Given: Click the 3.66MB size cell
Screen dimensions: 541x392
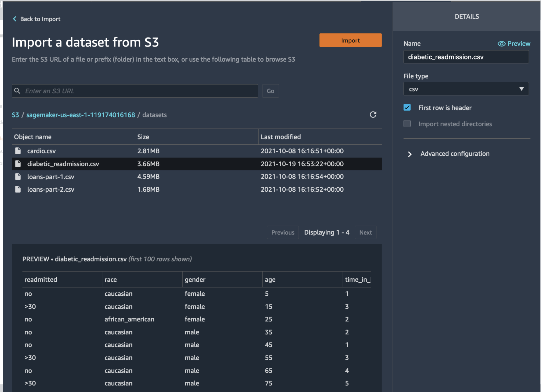Looking at the screenshot, I should [x=148, y=164].
